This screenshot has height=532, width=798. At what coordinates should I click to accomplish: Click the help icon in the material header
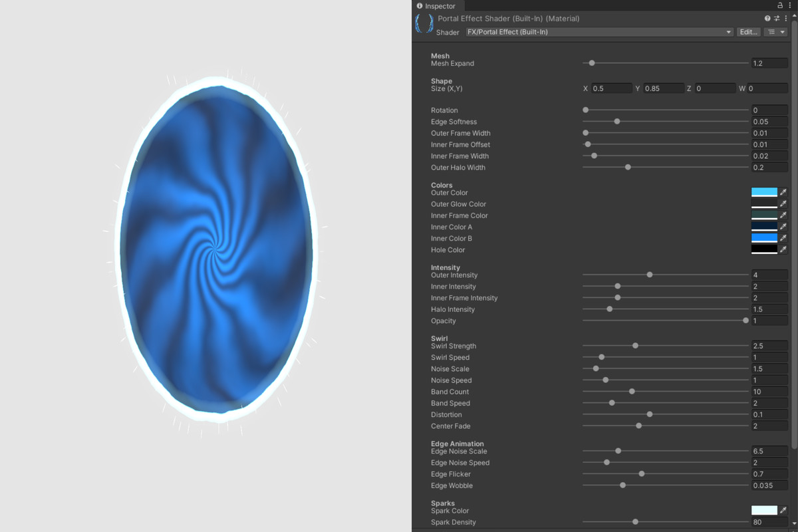pos(767,18)
